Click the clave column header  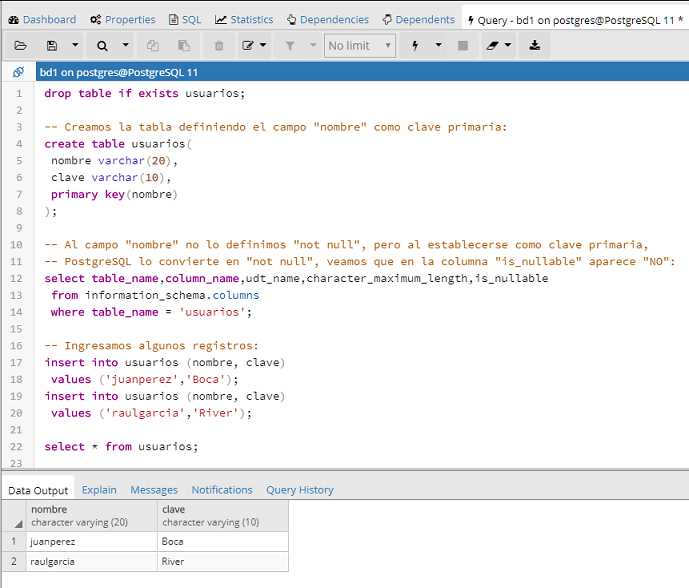click(x=223, y=516)
